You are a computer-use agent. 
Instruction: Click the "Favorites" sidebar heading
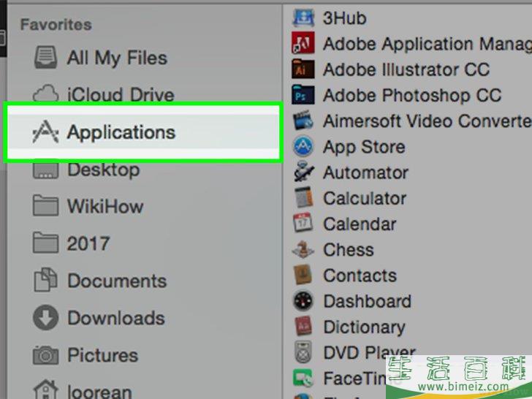pyautogui.click(x=56, y=25)
